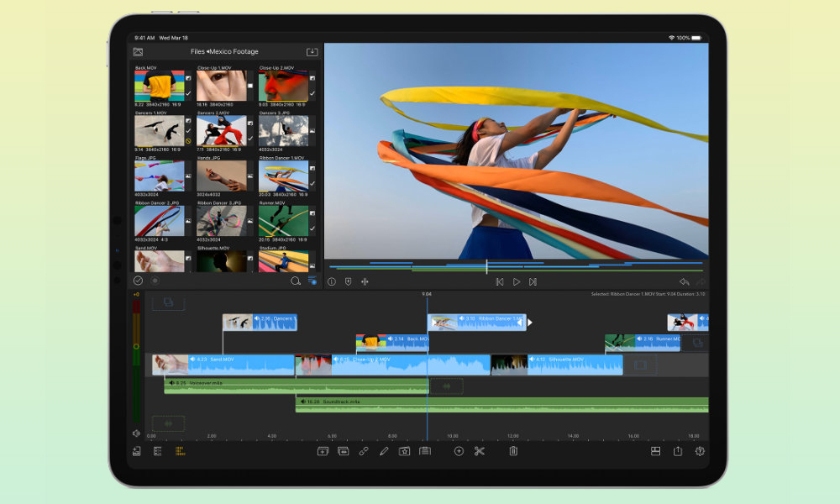
Task: Open the settings gear
Action: click(x=700, y=451)
